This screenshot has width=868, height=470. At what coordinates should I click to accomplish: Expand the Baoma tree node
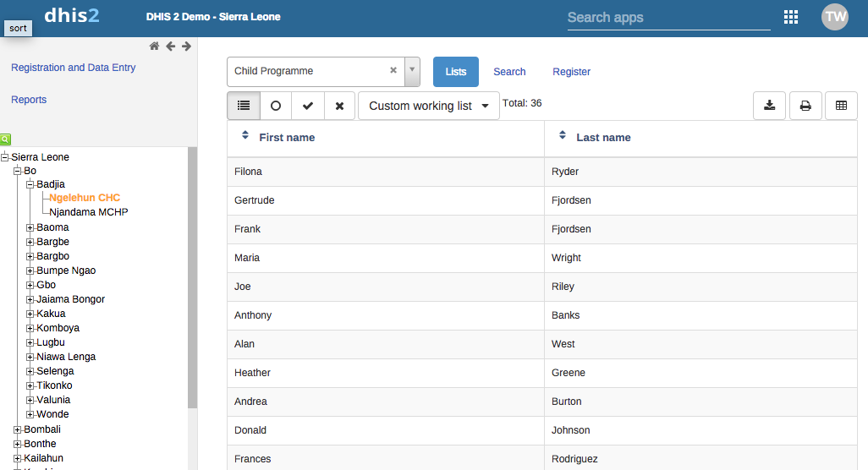click(30, 227)
